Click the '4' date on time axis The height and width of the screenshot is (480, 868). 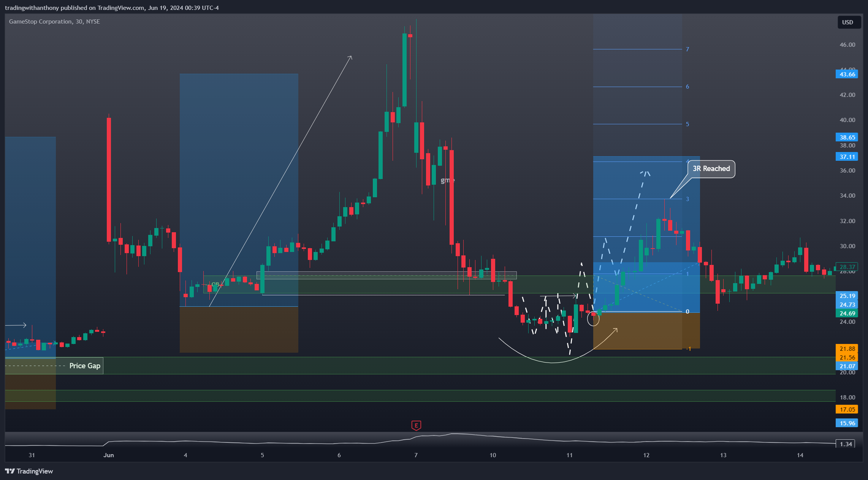click(185, 455)
